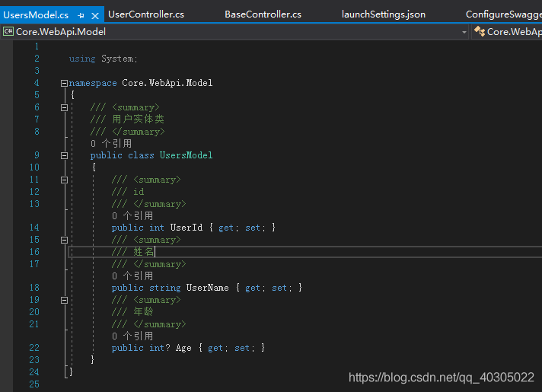Open references CodeLens above UsersModel class
This screenshot has height=392, width=542.
click(x=111, y=143)
